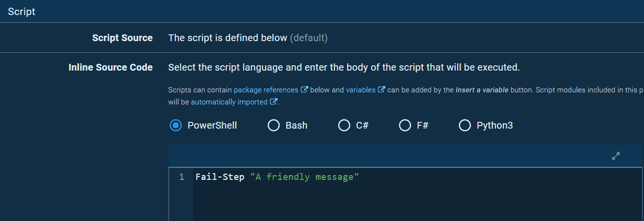Collapse the Script section header
This screenshot has height=221, width=644.
pyautogui.click(x=22, y=12)
